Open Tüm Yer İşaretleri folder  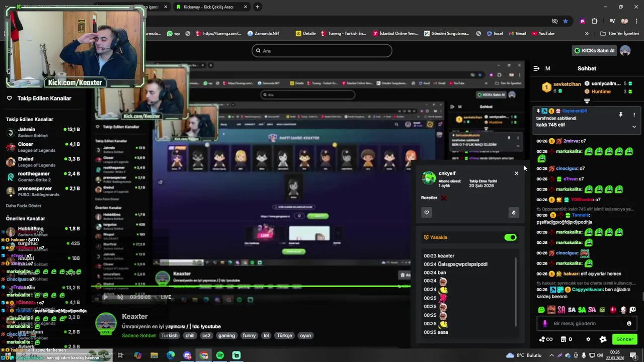pos(619,34)
